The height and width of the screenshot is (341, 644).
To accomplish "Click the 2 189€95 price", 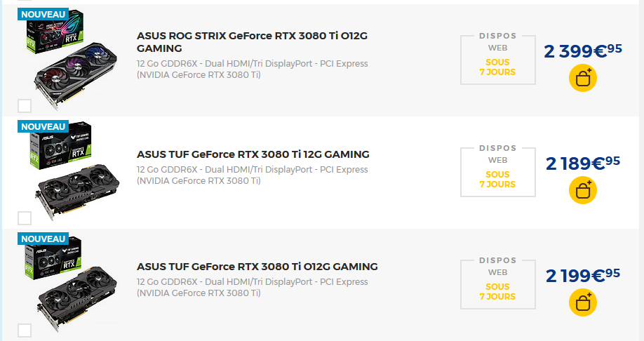I will coord(583,163).
